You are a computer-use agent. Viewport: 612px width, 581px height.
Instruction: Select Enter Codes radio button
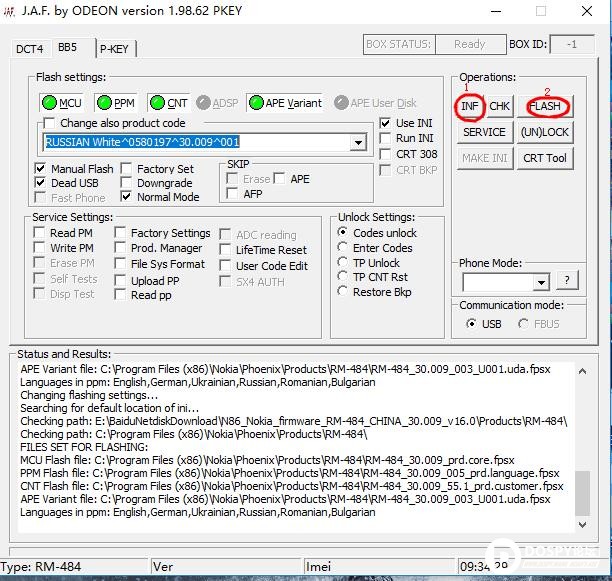(x=342, y=247)
